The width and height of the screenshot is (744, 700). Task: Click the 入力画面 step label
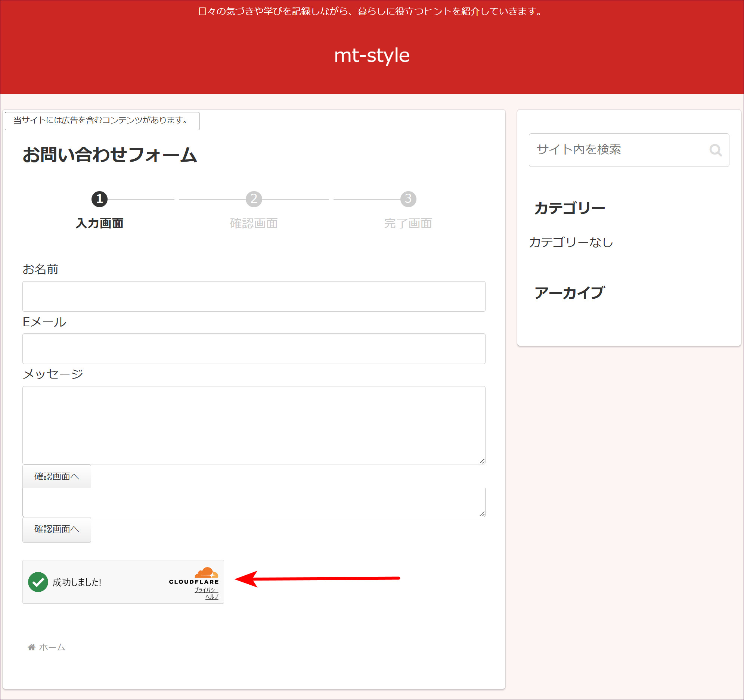[100, 223]
